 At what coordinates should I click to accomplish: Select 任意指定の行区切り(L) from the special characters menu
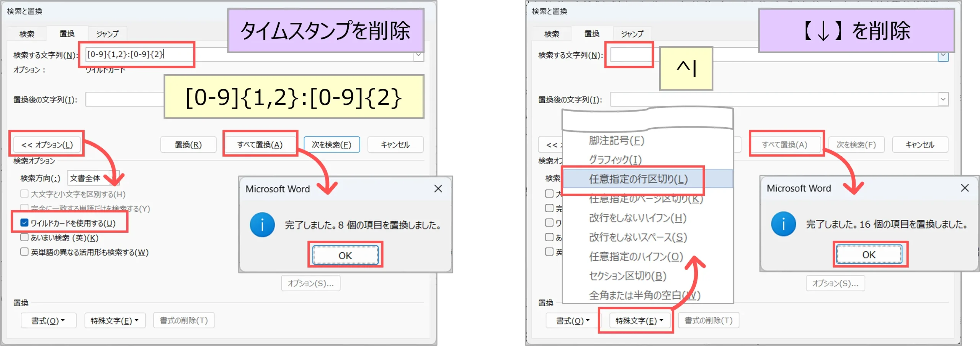coord(638,179)
